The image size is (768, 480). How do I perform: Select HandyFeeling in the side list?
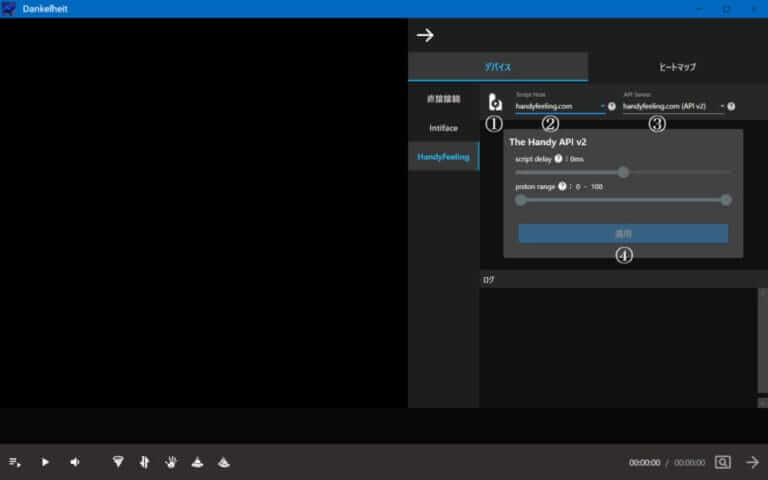pyautogui.click(x=443, y=156)
